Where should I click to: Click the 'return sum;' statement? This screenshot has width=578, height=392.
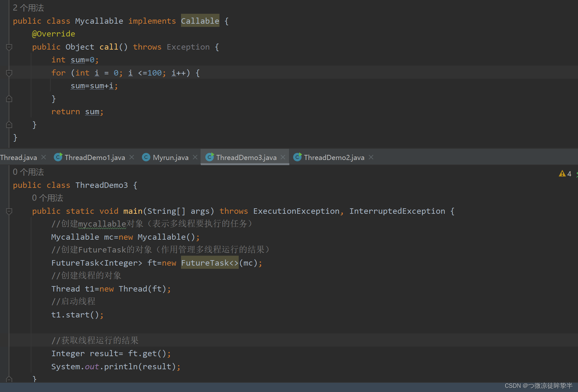click(x=77, y=112)
